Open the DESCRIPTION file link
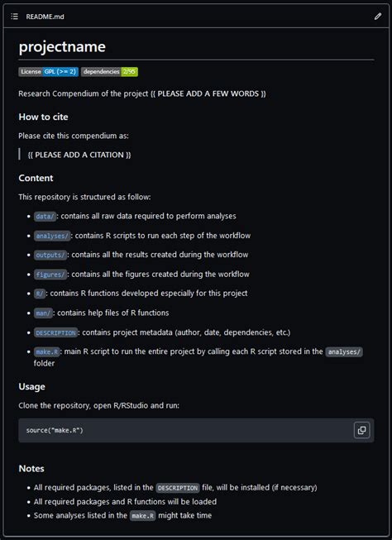Screen dimensions: 392x540 [55, 332]
